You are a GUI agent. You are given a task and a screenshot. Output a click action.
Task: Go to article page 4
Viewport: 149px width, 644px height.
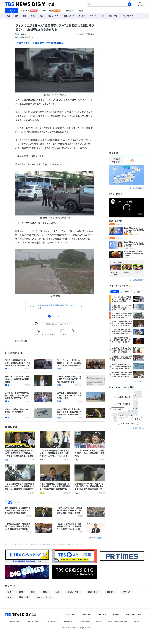tap(58, 316)
